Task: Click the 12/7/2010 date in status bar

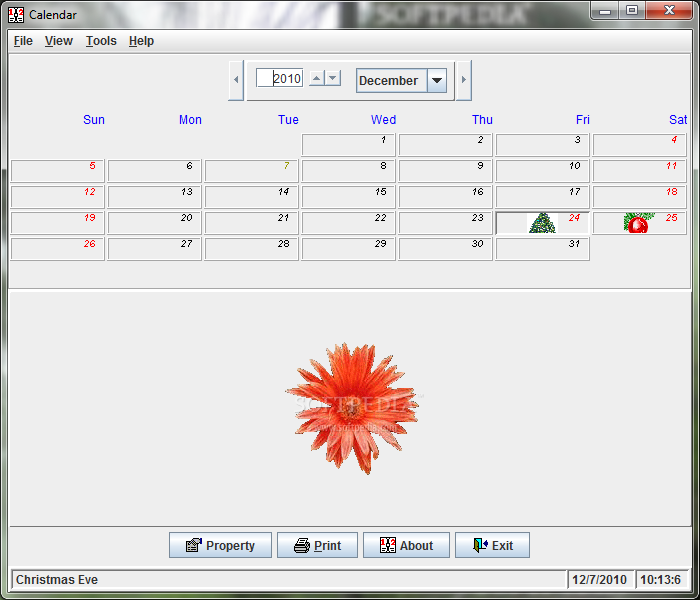Action: pos(600,579)
